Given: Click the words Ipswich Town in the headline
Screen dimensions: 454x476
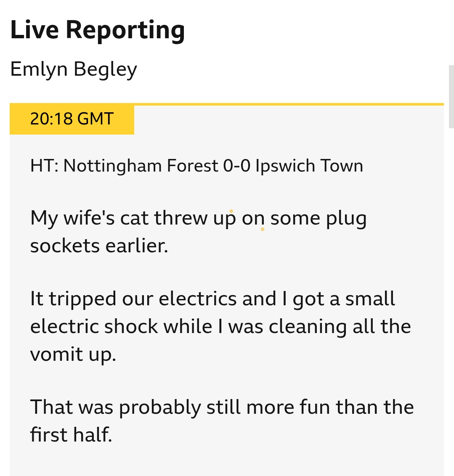Looking at the screenshot, I should click(309, 166).
